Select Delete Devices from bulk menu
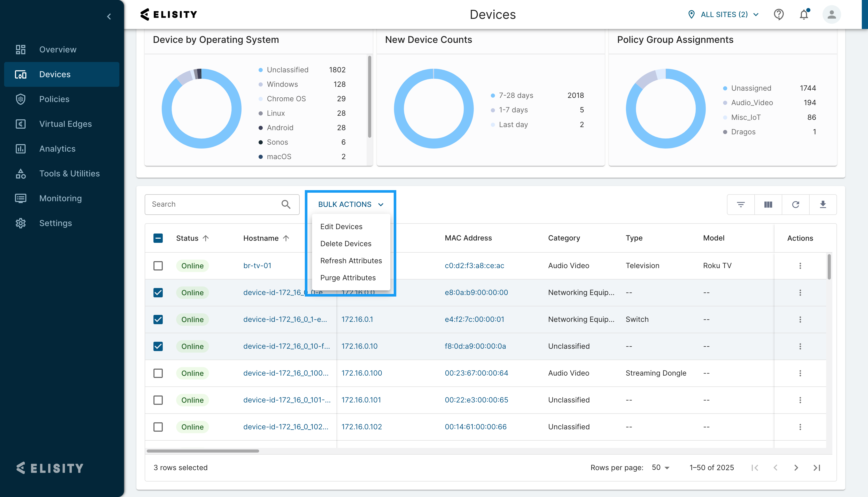Viewport: 868px width, 497px height. tap(345, 244)
